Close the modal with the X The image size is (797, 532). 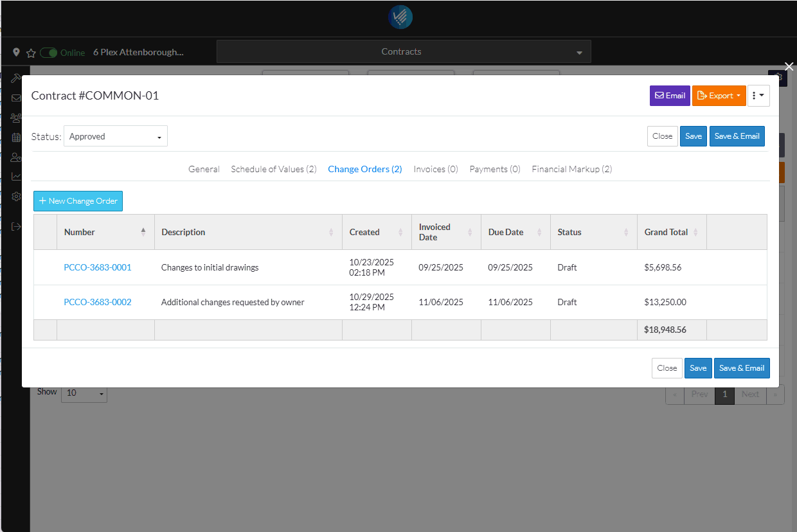pos(789,66)
